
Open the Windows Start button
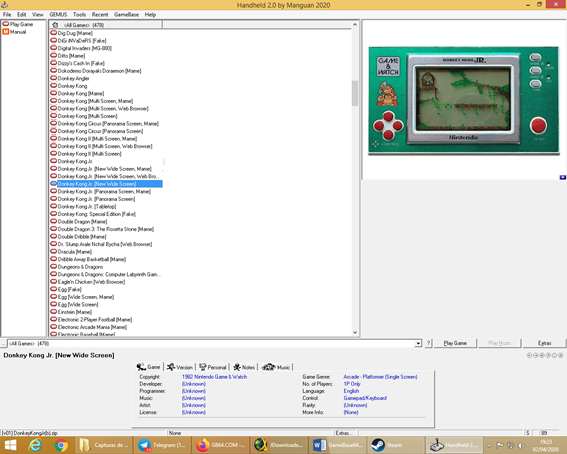tap(10, 445)
